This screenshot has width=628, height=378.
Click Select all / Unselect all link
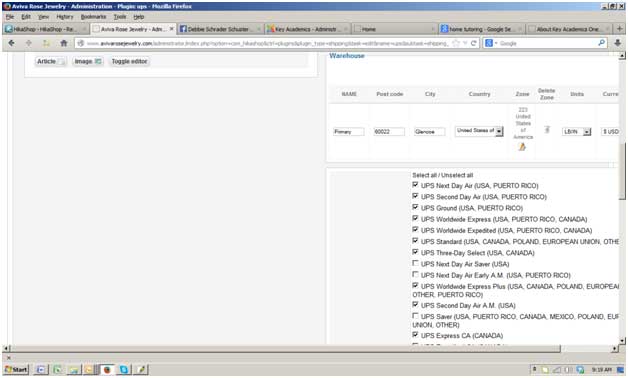pos(443,175)
